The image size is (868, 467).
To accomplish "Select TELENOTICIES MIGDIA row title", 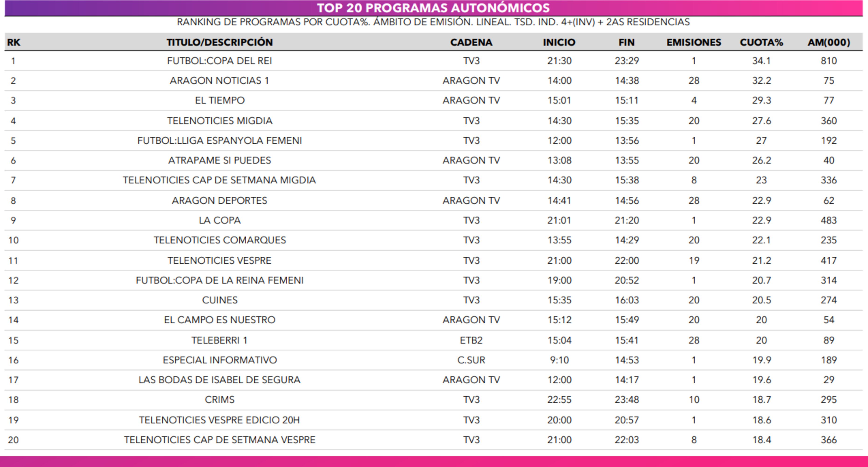I will point(219,121).
